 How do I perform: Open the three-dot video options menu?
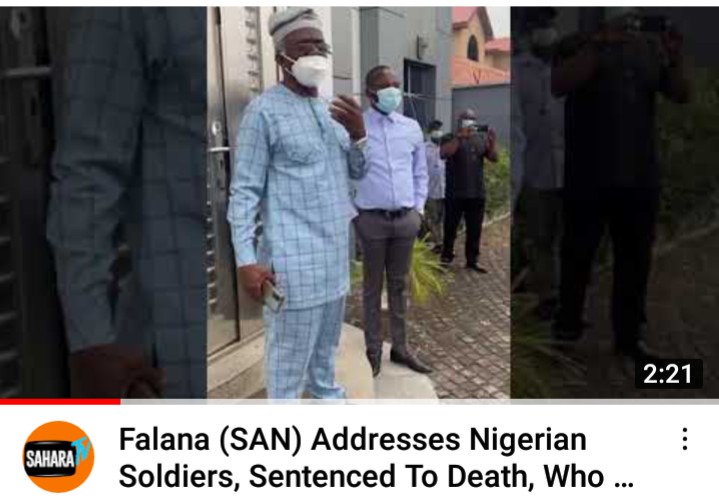pyautogui.click(x=685, y=439)
